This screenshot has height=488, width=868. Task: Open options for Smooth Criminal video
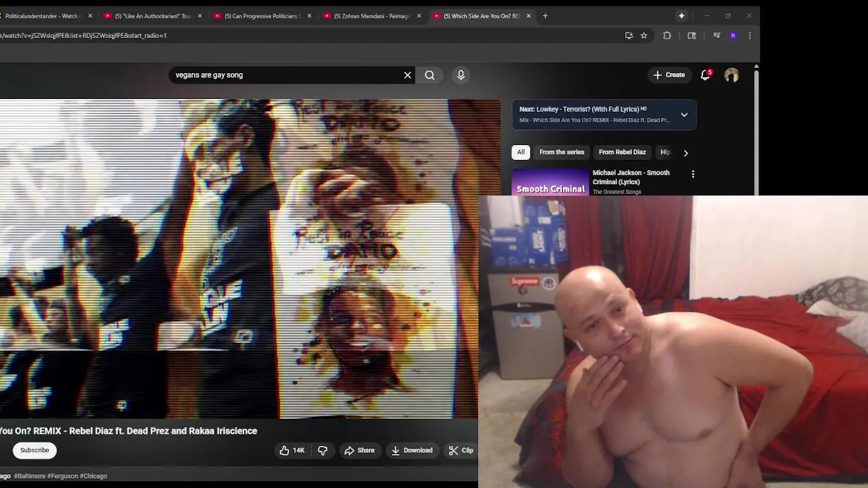[692, 174]
